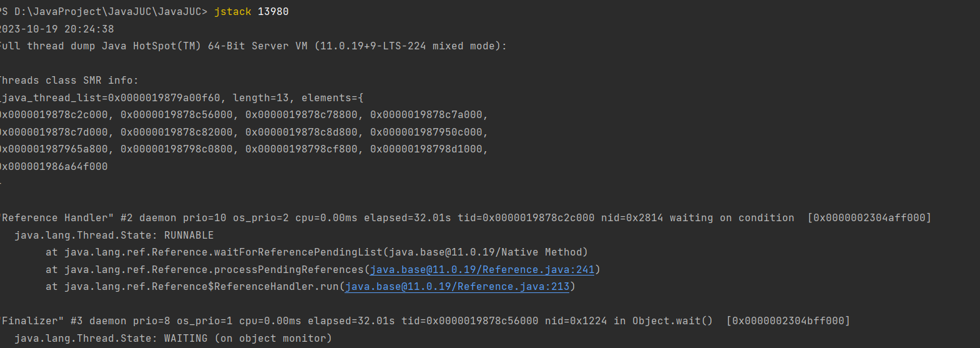Click the jstack command in the prompt
Viewport: 980px width, 348px height.
(x=233, y=12)
